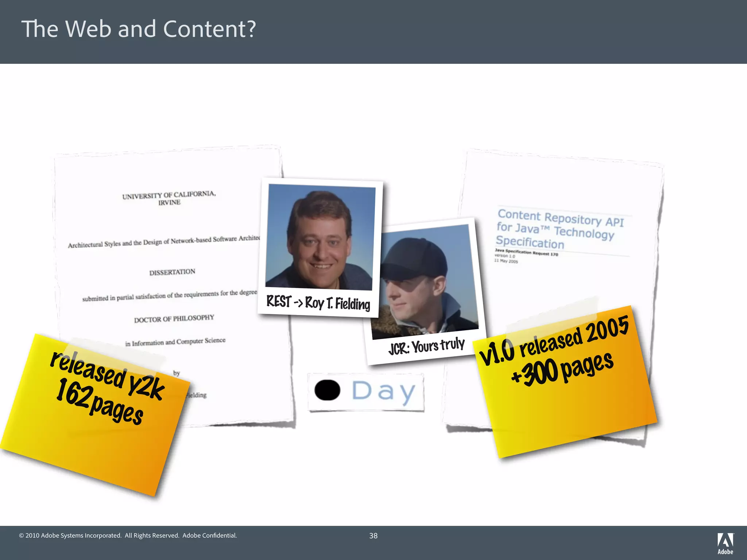Click the '11 May 2005' date on specification
The height and width of the screenshot is (560, 747).
(x=506, y=261)
